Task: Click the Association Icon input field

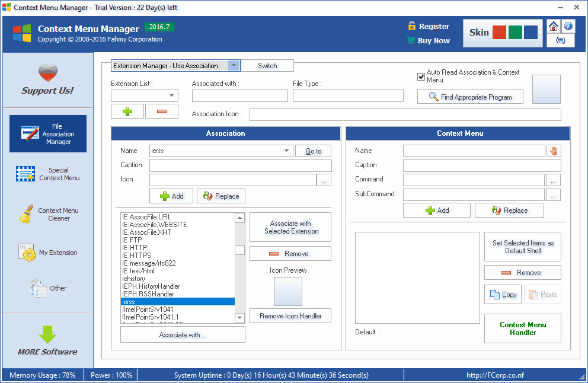Action: tap(405, 115)
